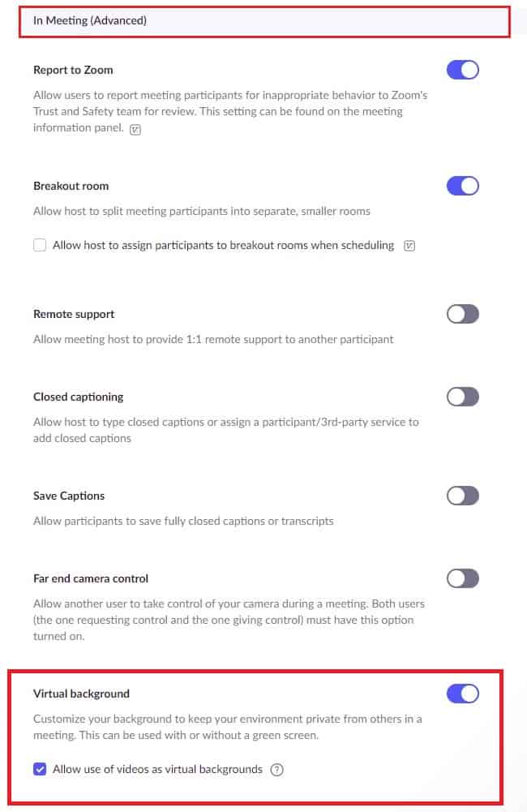Screen dimensions: 527x812
Task: Uncheck 'Allow use of videos as virtual backgrounds'
Action: (40, 769)
